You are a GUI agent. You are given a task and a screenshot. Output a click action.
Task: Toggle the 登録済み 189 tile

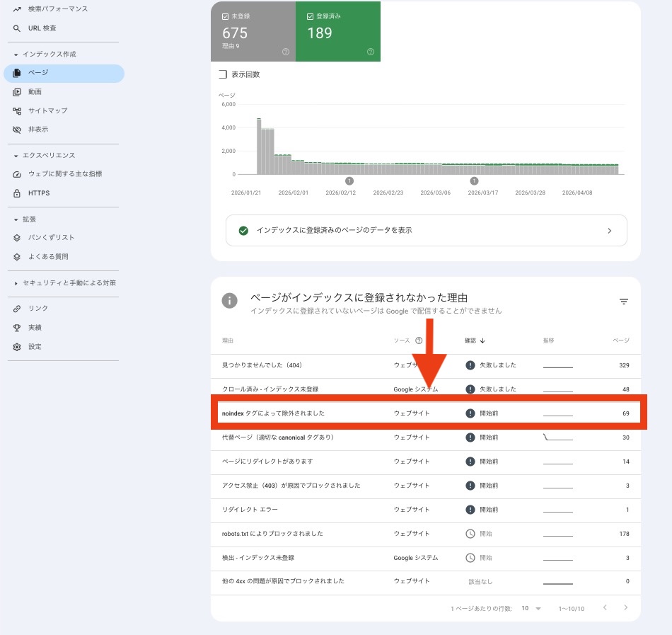[x=338, y=31]
